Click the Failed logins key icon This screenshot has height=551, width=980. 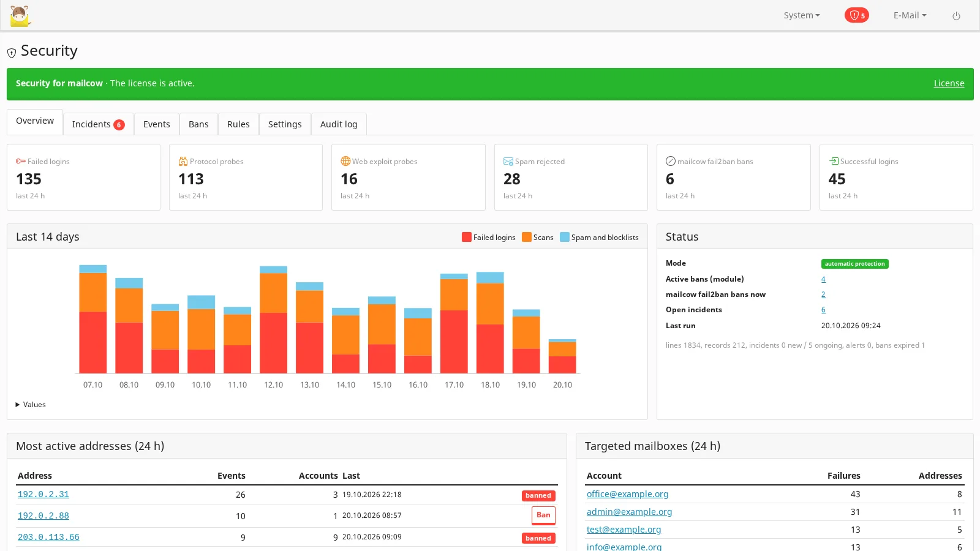[21, 162]
